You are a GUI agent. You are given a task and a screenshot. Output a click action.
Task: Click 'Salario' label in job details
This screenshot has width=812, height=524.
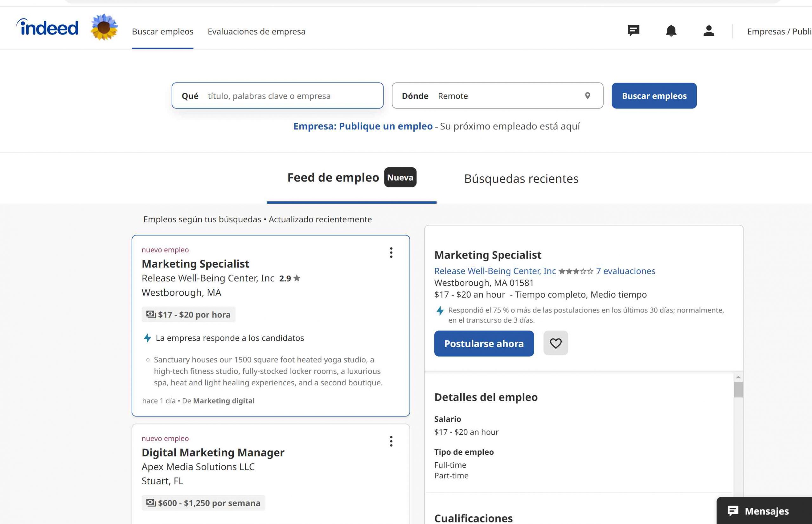(447, 419)
